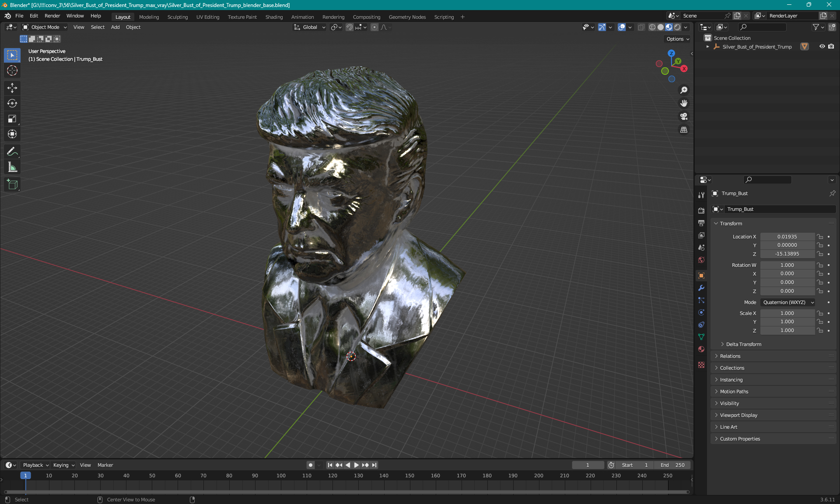Viewport: 840px width, 504px height.
Task: Click the Pan view hand icon
Action: (x=684, y=103)
